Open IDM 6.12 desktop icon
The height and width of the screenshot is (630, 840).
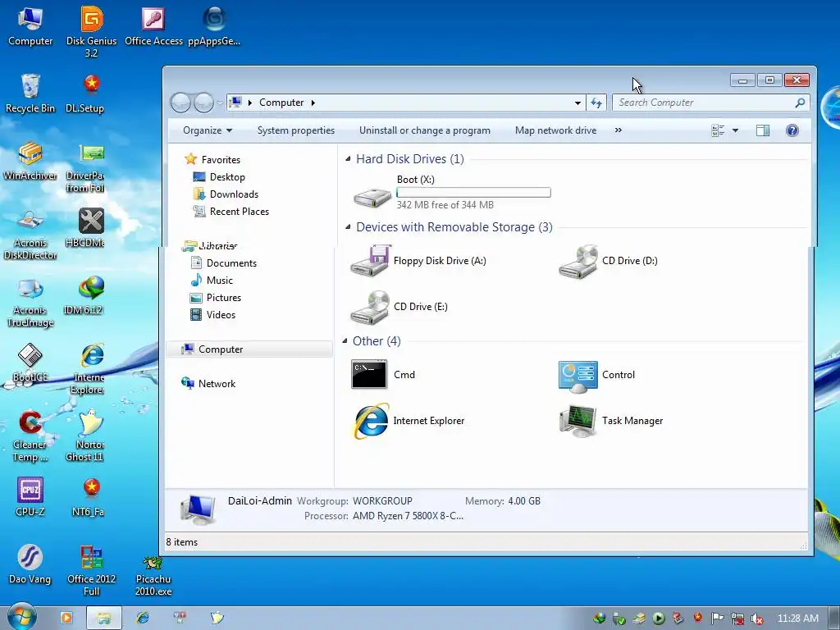(x=84, y=295)
